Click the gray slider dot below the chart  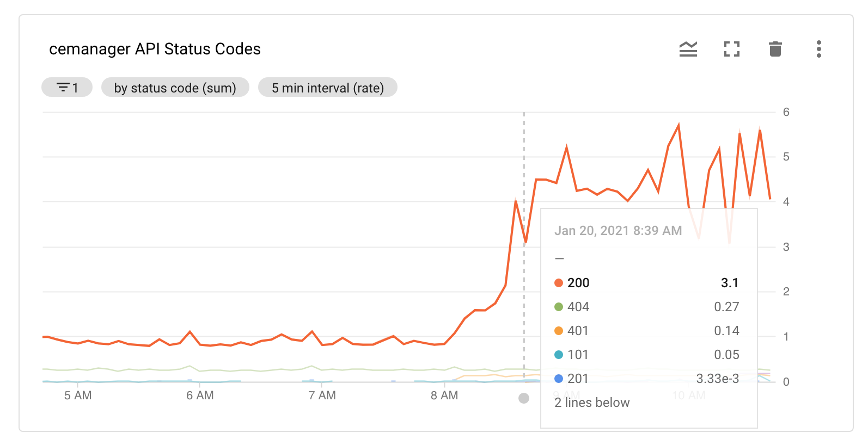523,399
